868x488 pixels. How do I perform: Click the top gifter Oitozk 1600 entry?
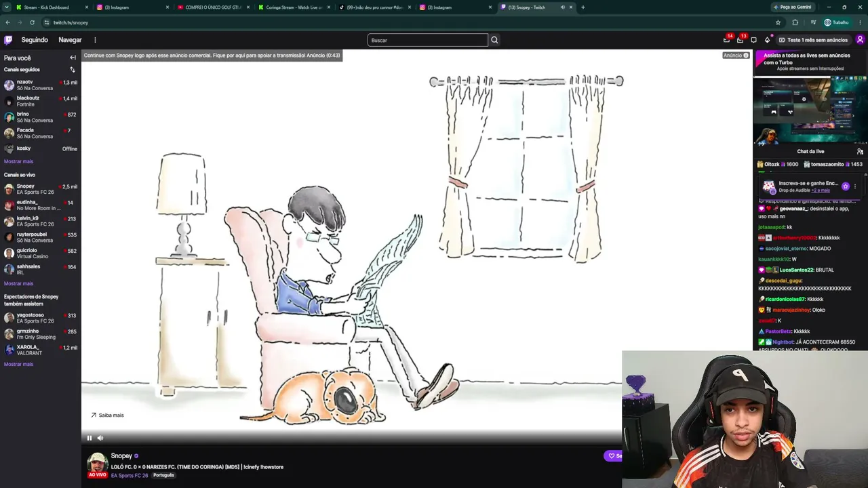pos(778,165)
